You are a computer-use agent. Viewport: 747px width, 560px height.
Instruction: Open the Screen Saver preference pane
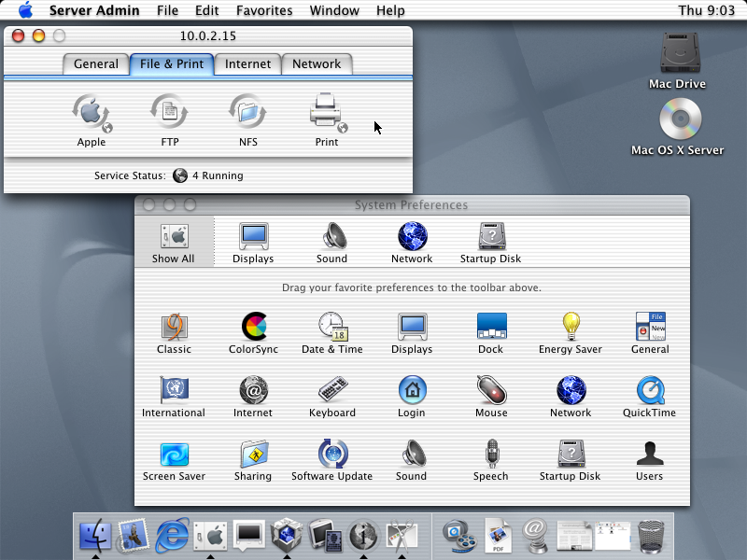[x=174, y=460]
